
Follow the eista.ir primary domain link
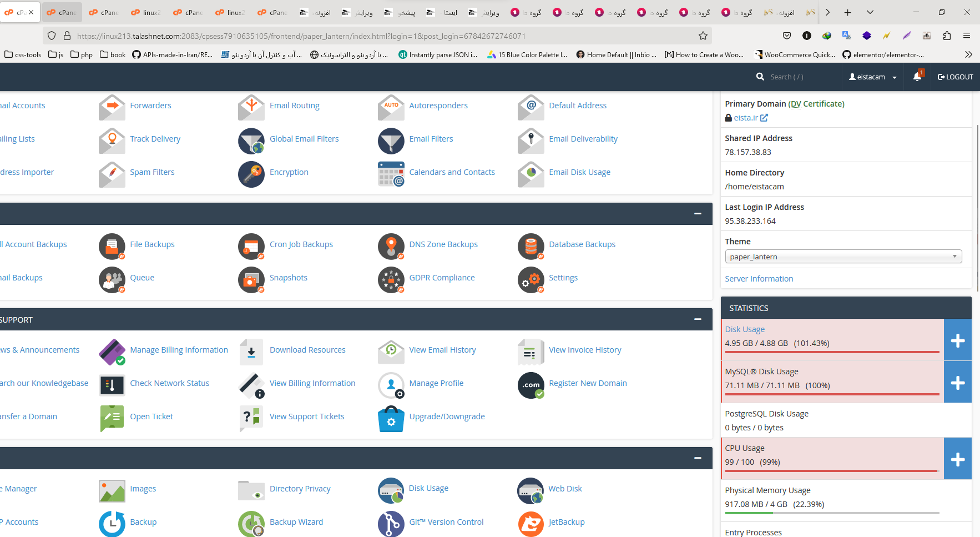750,118
